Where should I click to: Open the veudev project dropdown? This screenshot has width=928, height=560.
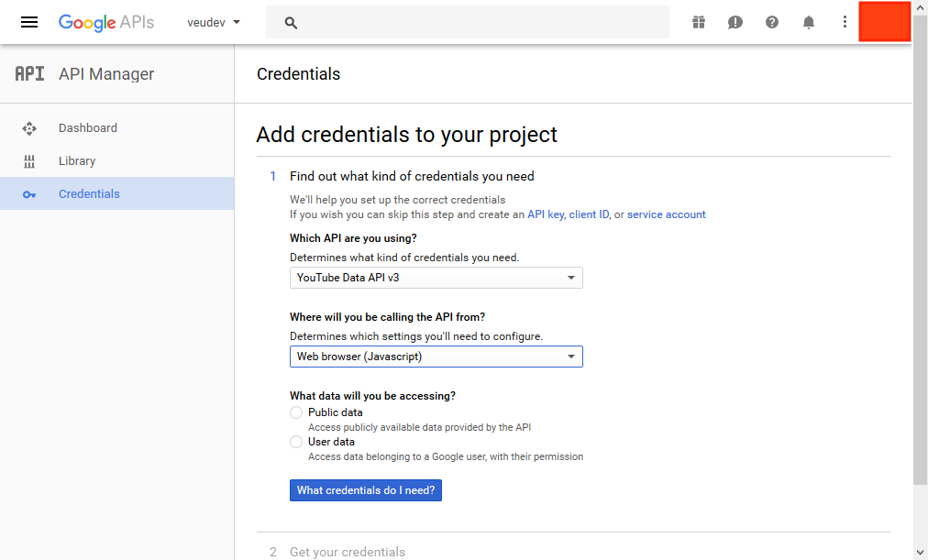tap(214, 22)
